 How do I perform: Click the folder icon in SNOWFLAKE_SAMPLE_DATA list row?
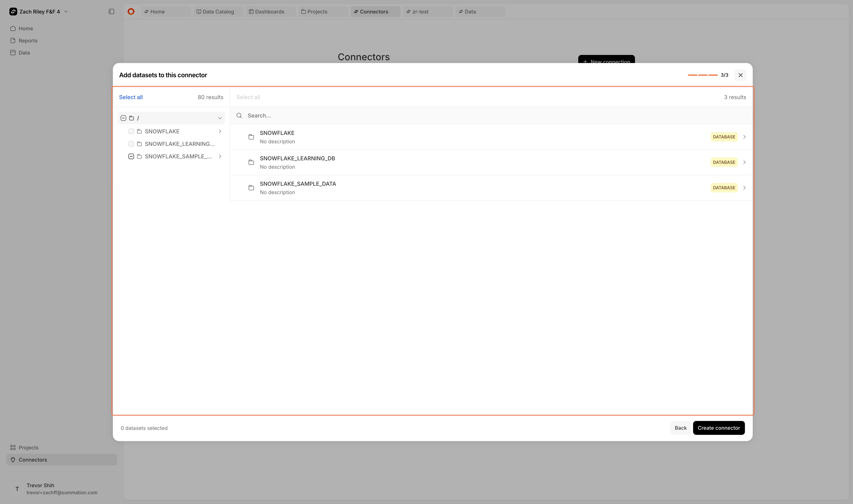click(x=251, y=188)
